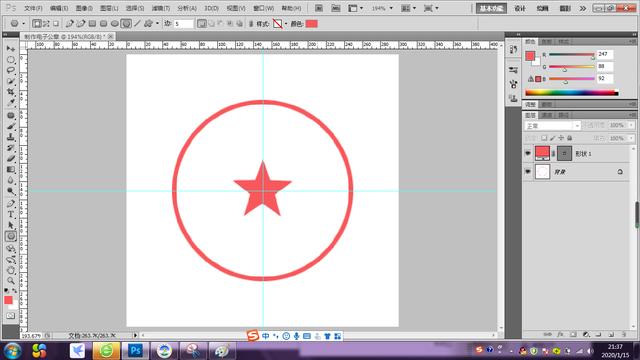Select the Eraser tool

(x=11, y=158)
